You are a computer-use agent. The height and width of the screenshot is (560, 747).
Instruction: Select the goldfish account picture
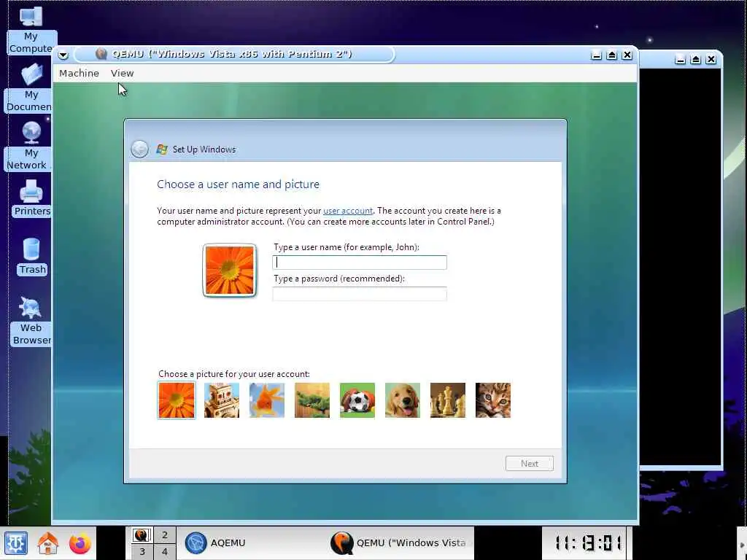(x=267, y=400)
